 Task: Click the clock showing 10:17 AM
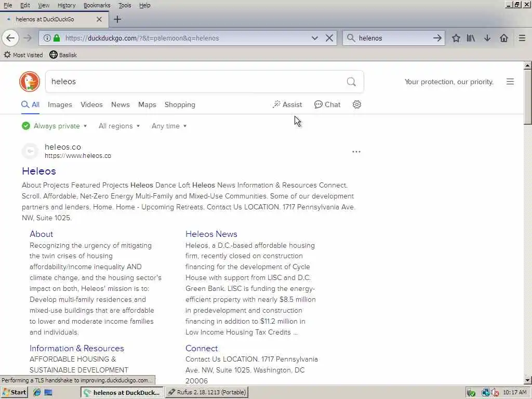(x=515, y=392)
